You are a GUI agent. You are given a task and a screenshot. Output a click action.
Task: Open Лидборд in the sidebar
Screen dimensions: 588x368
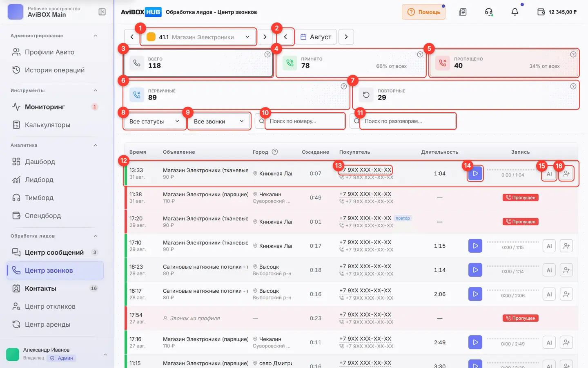click(x=55, y=180)
